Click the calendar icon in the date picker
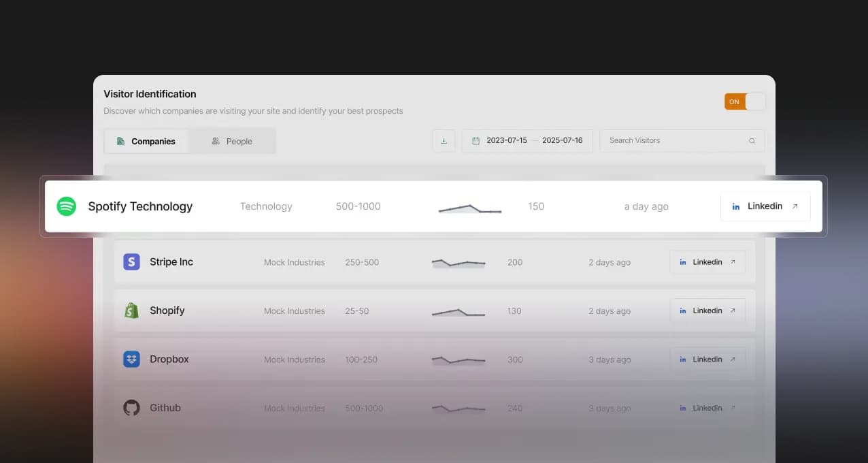 point(475,140)
